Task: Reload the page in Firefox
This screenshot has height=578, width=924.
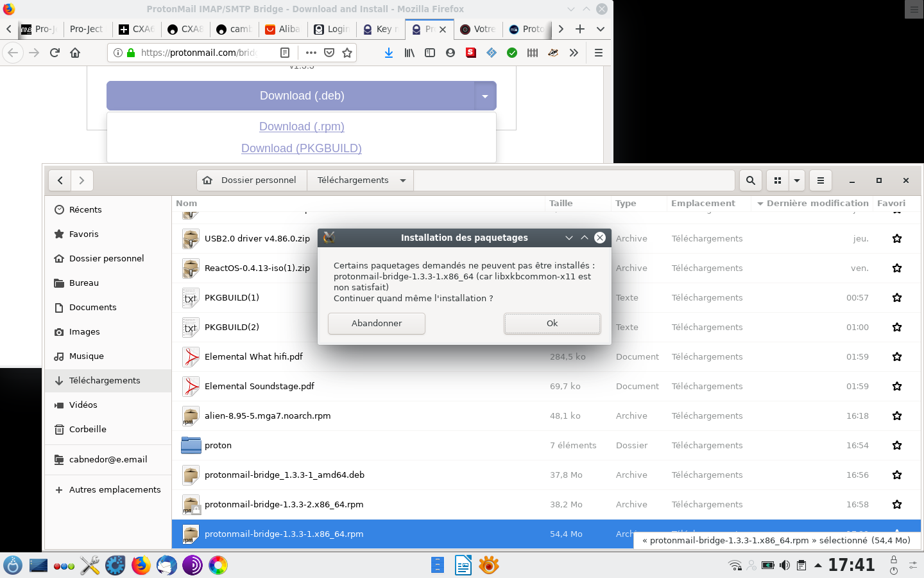Action: (55, 53)
